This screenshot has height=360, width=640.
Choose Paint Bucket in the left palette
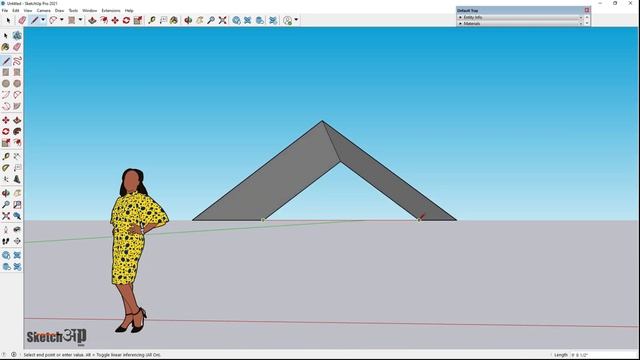tap(6, 47)
